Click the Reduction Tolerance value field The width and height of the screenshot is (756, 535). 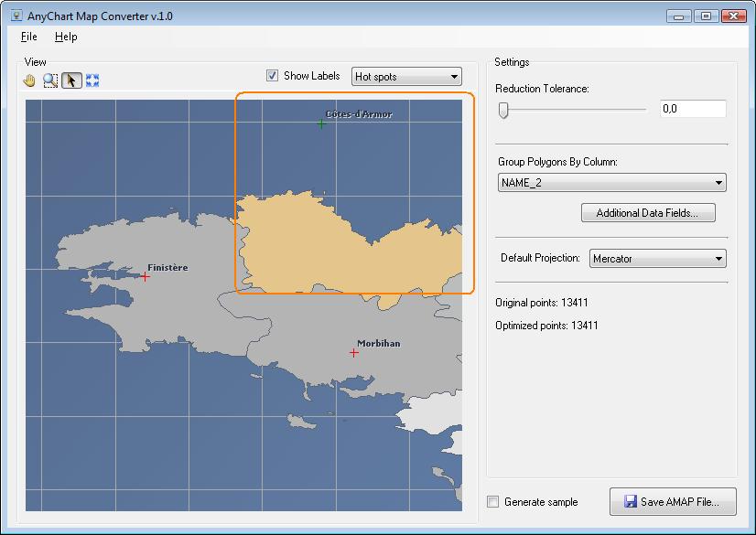tap(692, 109)
